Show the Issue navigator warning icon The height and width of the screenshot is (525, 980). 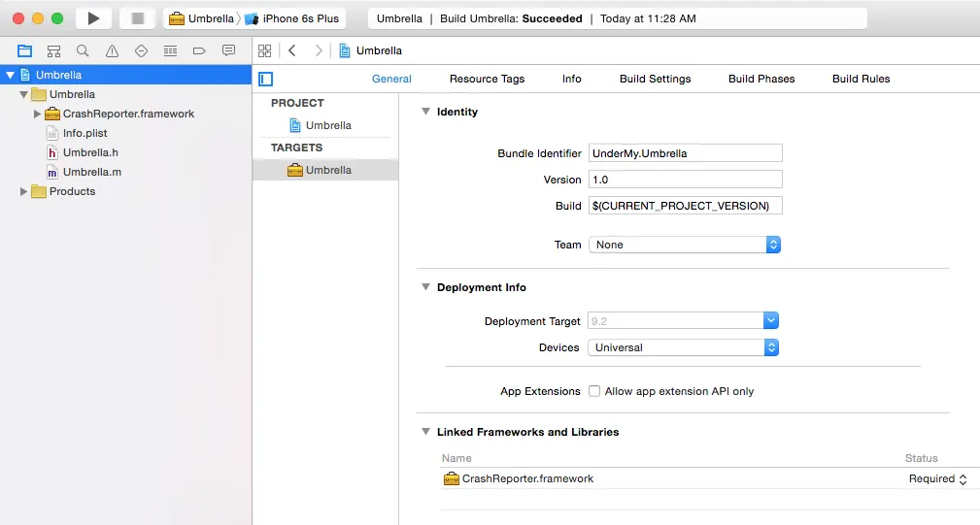click(x=112, y=50)
